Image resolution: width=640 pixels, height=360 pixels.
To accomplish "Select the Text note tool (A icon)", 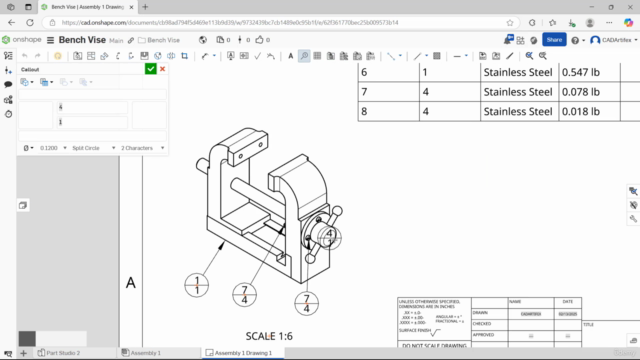I will tap(290, 56).
